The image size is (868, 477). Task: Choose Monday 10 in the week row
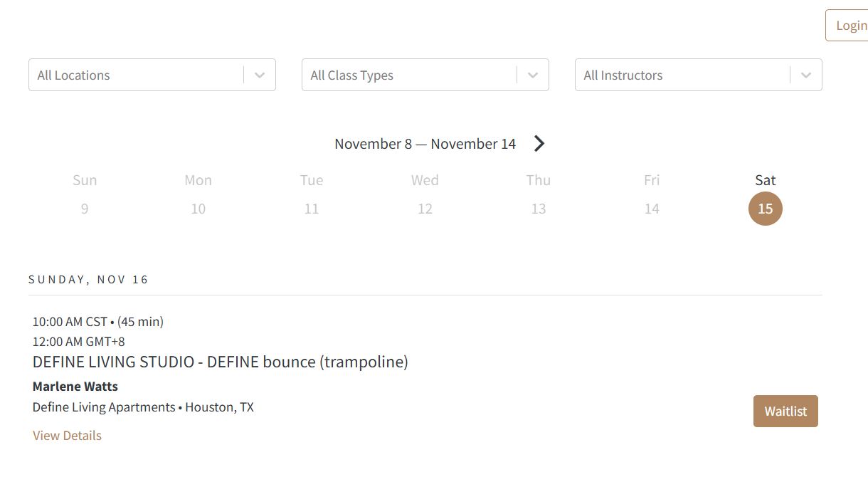(x=198, y=209)
